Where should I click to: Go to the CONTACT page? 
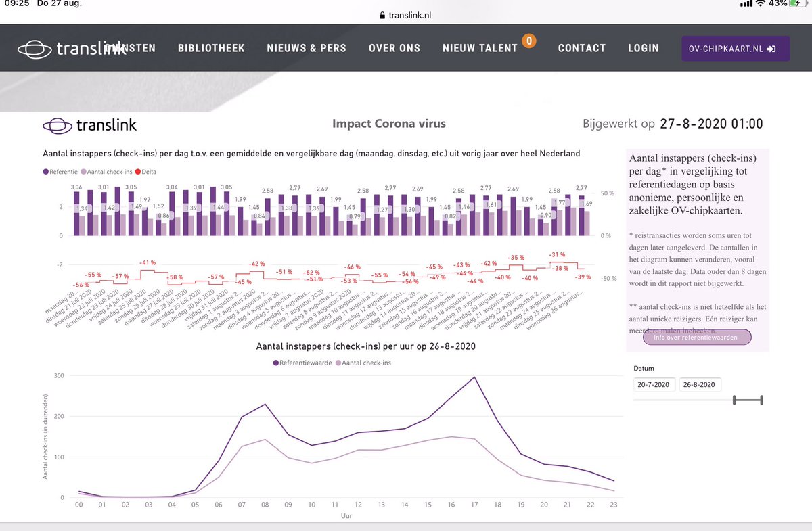(x=581, y=48)
